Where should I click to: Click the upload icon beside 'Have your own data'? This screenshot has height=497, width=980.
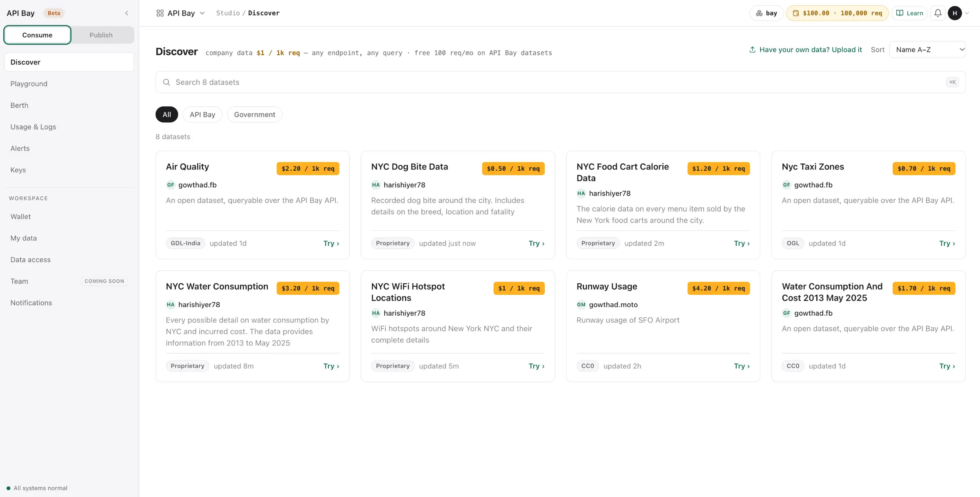coord(752,49)
